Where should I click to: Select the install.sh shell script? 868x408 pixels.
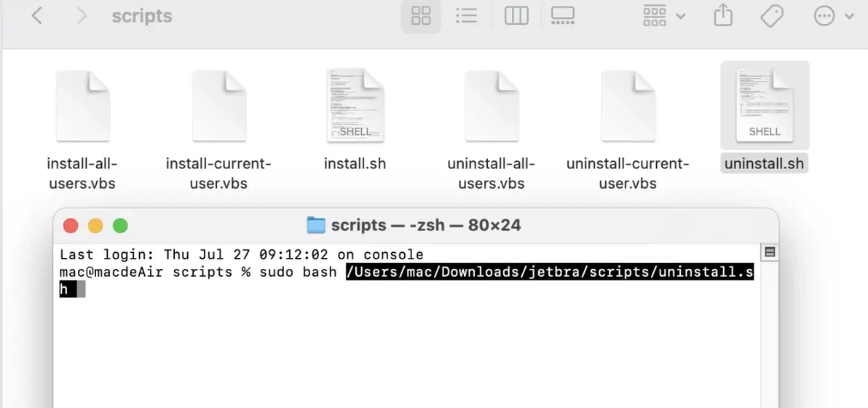point(355,106)
